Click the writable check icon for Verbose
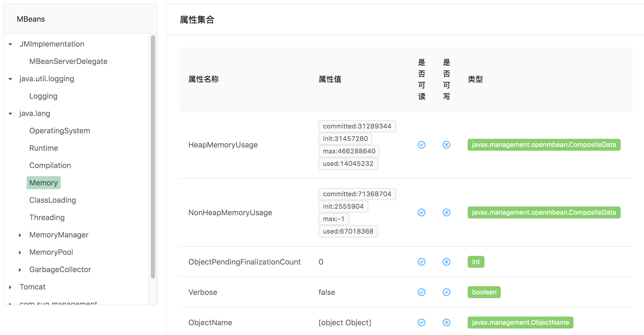 pyautogui.click(x=446, y=292)
